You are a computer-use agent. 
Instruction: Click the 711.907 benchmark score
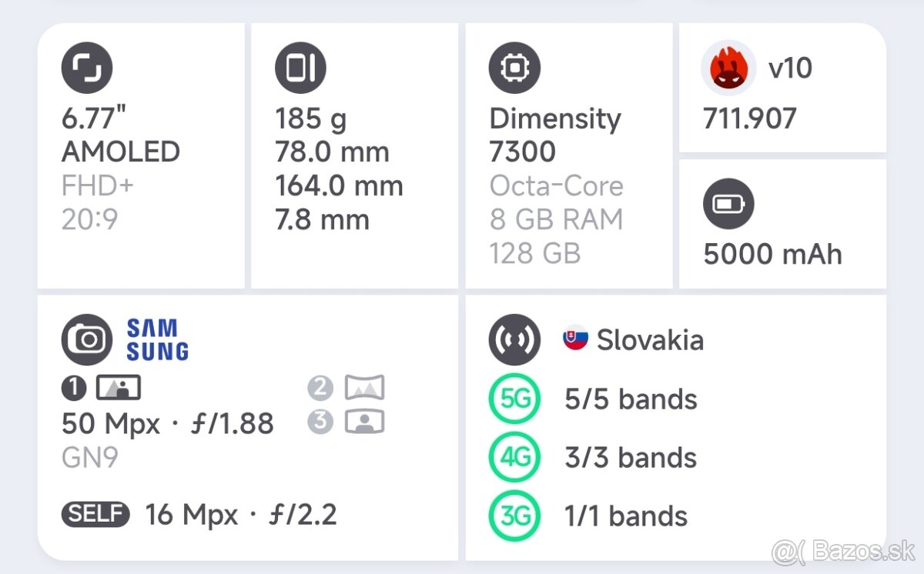(x=749, y=118)
